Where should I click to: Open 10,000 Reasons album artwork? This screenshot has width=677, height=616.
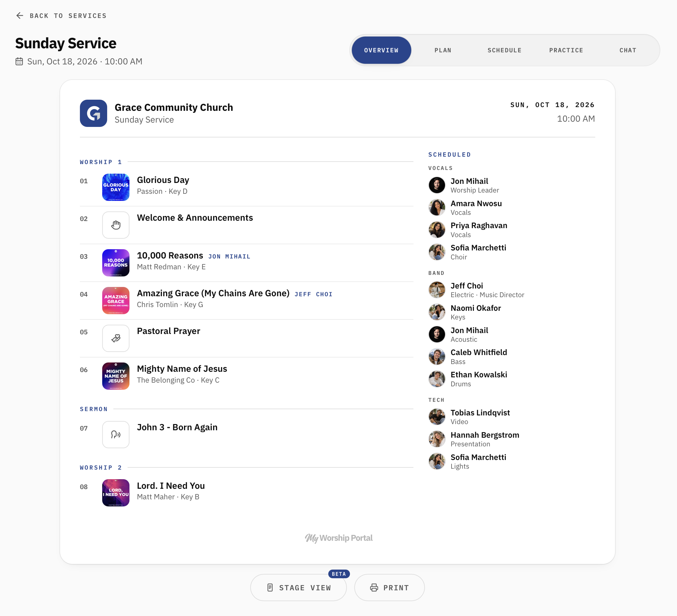pos(116,262)
